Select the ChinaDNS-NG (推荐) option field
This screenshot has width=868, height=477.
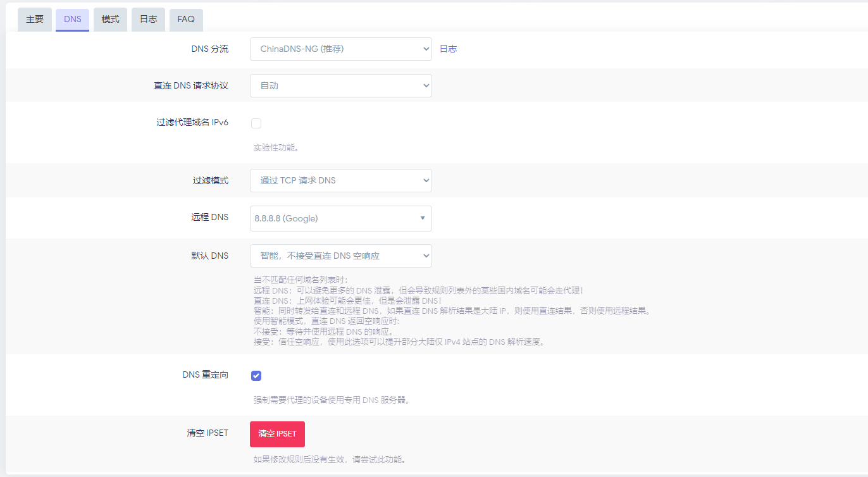click(340, 49)
